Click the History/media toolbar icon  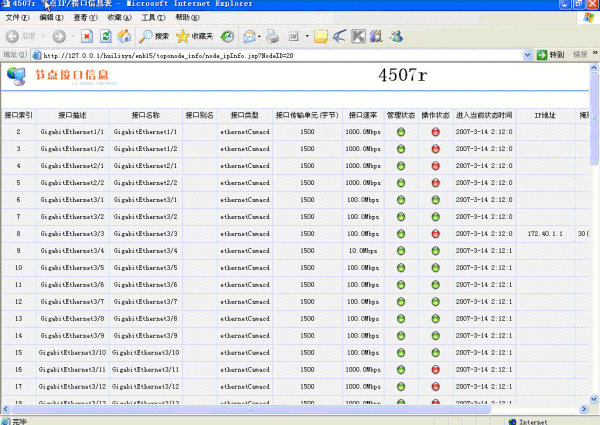(227, 36)
